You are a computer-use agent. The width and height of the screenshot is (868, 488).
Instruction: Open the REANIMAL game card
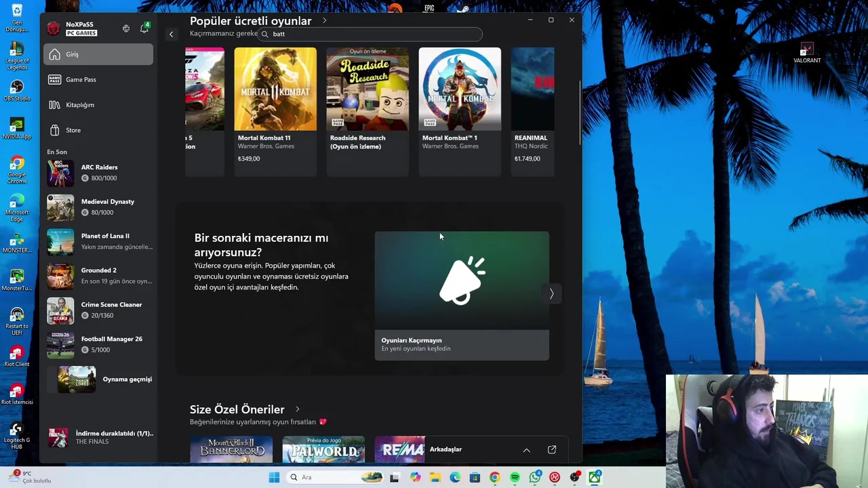click(x=533, y=111)
